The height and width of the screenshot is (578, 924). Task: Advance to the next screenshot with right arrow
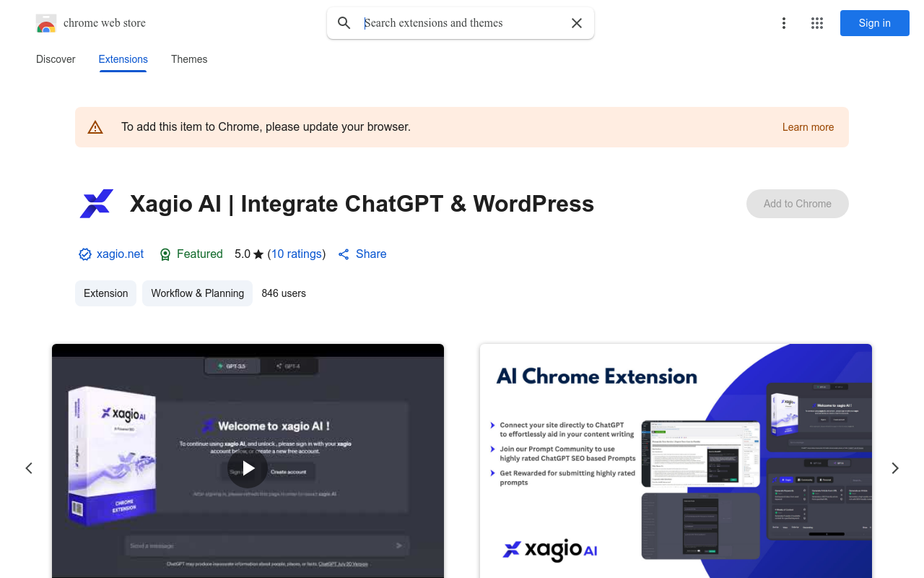[x=895, y=468]
